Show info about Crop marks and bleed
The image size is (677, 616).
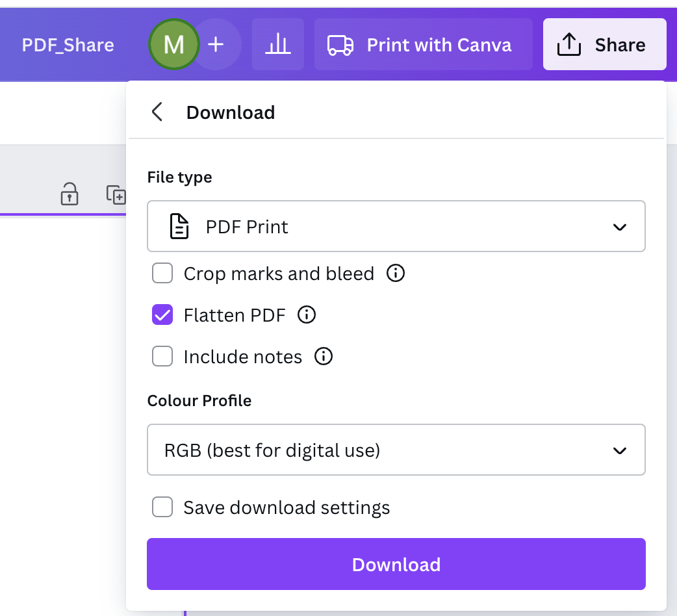coord(396,274)
